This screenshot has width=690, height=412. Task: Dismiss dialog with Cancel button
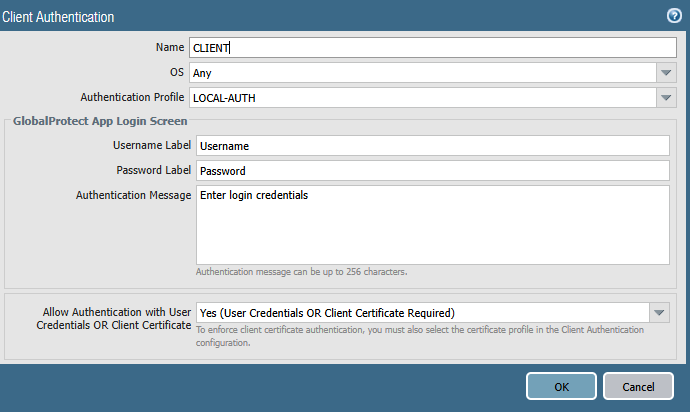point(638,386)
